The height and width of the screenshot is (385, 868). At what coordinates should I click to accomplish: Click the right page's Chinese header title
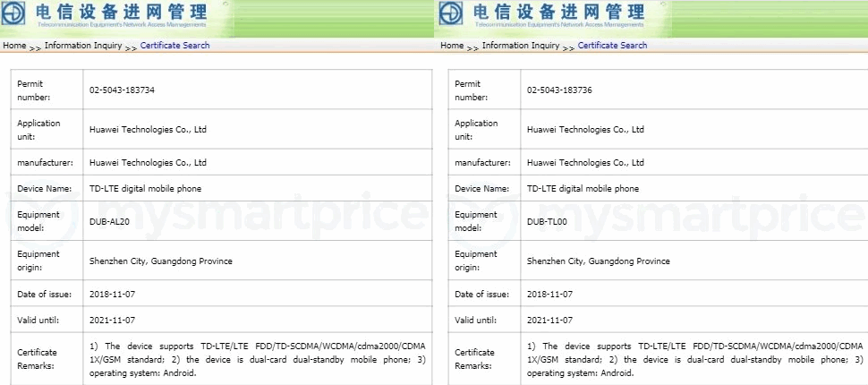559,11
